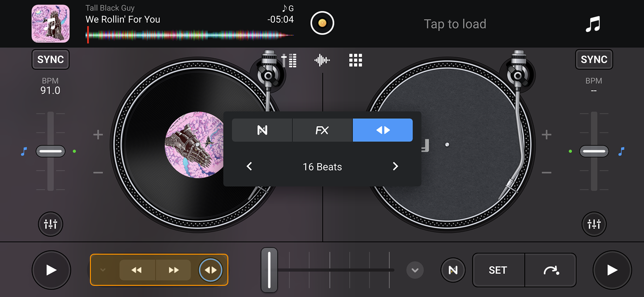Tap the fast-forward icon in the transport bar
Viewport: 644px width, 297px height.
[x=173, y=270]
